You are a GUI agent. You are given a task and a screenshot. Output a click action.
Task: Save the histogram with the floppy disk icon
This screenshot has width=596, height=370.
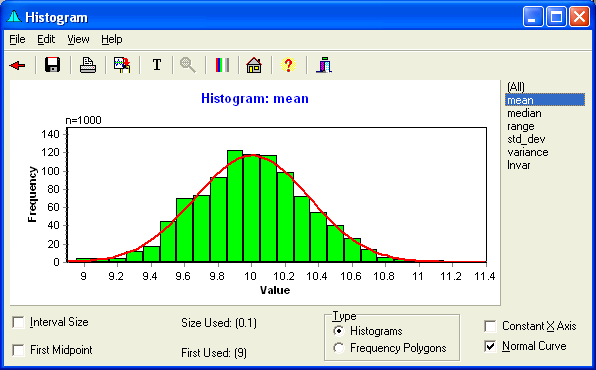pos(52,65)
